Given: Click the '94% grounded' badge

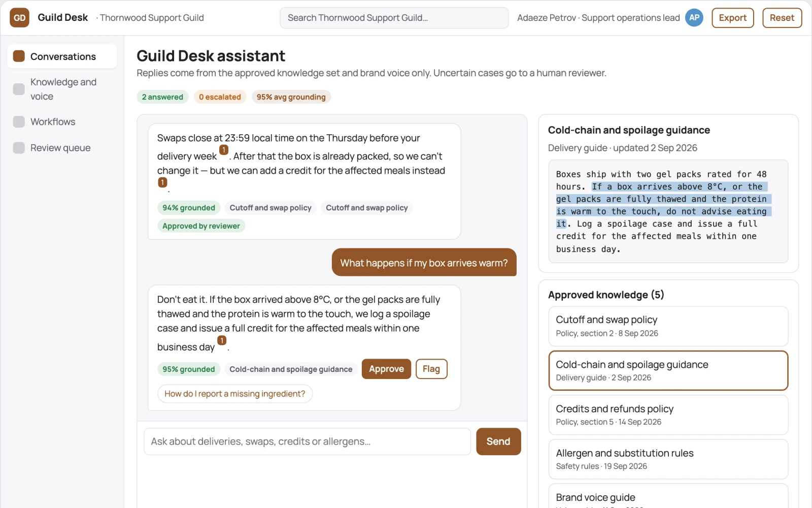Looking at the screenshot, I should pyautogui.click(x=189, y=208).
